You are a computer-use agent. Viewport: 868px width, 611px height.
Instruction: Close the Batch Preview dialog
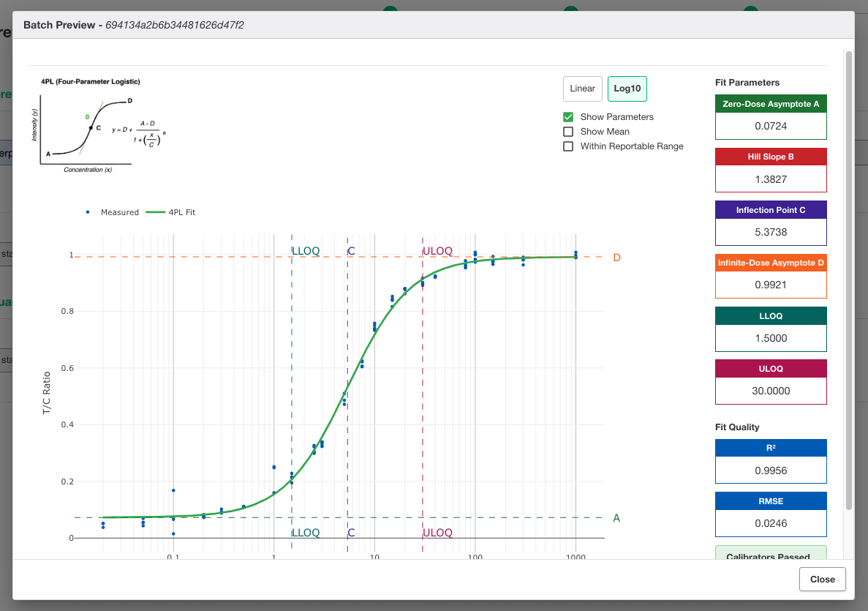click(822, 579)
